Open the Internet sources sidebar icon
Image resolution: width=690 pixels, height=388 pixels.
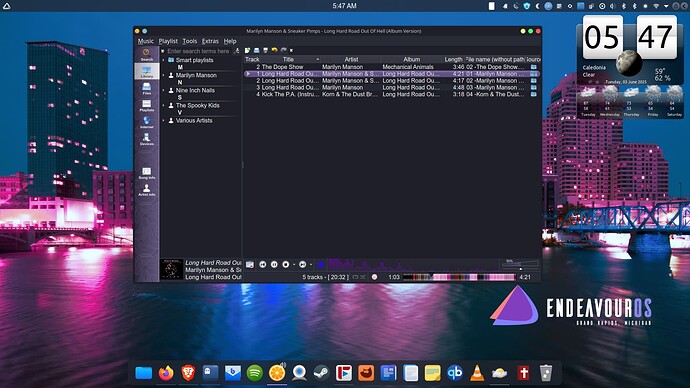point(147,122)
